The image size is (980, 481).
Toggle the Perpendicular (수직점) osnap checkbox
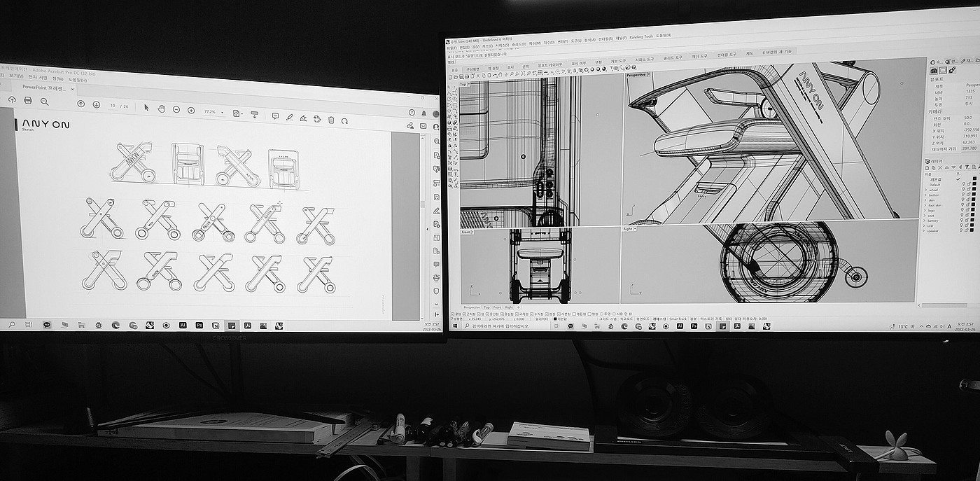point(532,314)
